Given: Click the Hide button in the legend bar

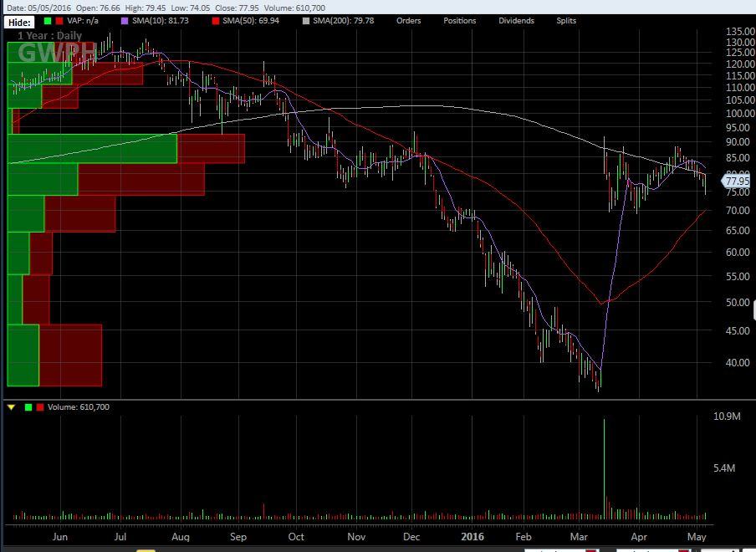Looking at the screenshot, I should (20, 22).
